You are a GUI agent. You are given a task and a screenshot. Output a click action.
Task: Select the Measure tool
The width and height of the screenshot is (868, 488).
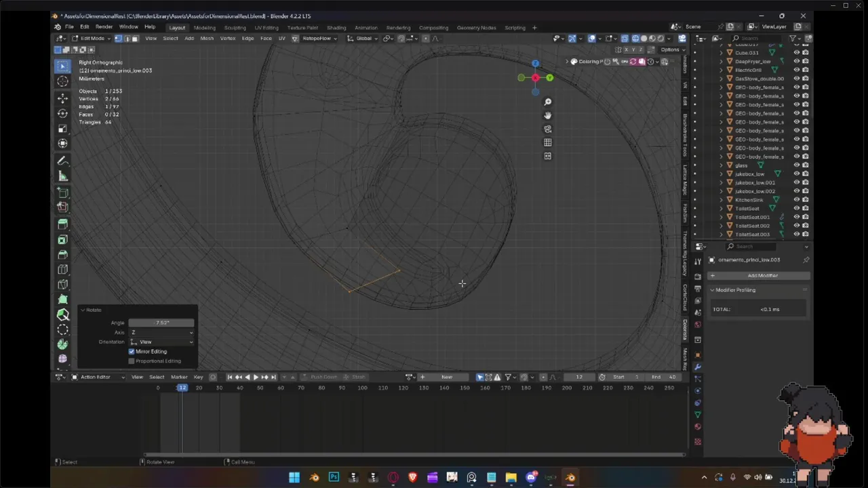click(62, 176)
